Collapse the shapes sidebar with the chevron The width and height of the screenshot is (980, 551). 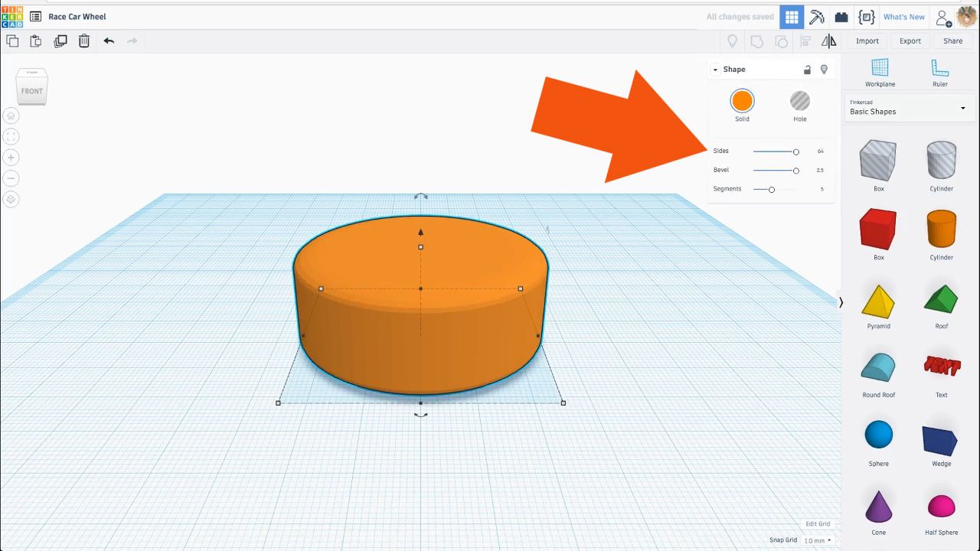pyautogui.click(x=841, y=302)
